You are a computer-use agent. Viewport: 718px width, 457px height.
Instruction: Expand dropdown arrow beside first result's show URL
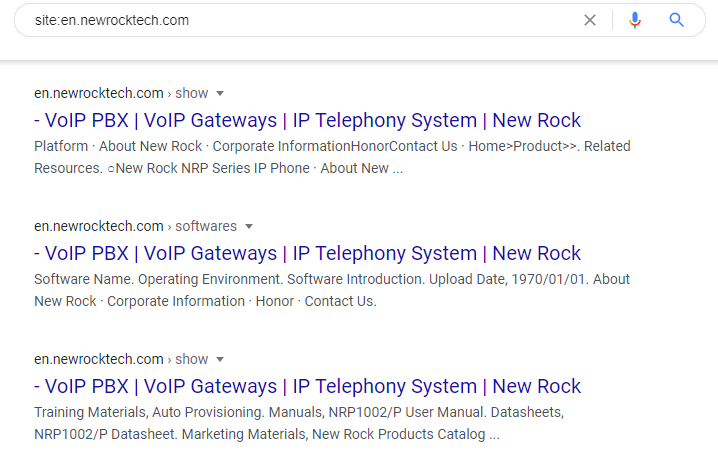[220, 93]
